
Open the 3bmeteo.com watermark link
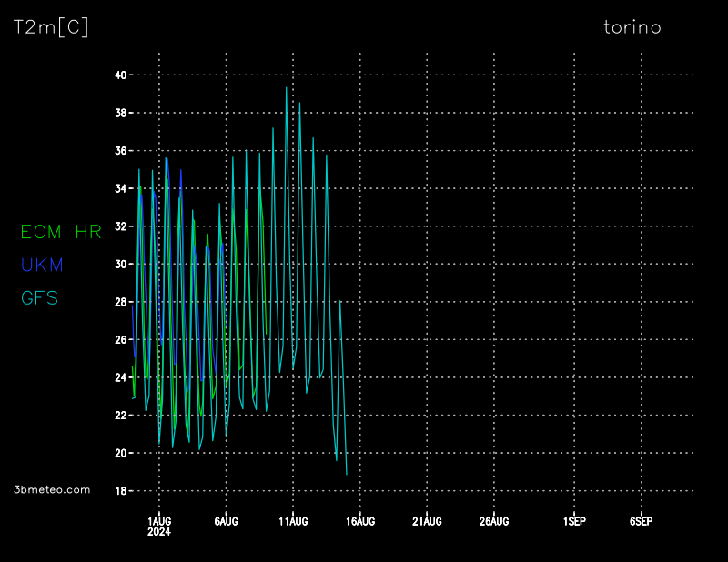52,489
